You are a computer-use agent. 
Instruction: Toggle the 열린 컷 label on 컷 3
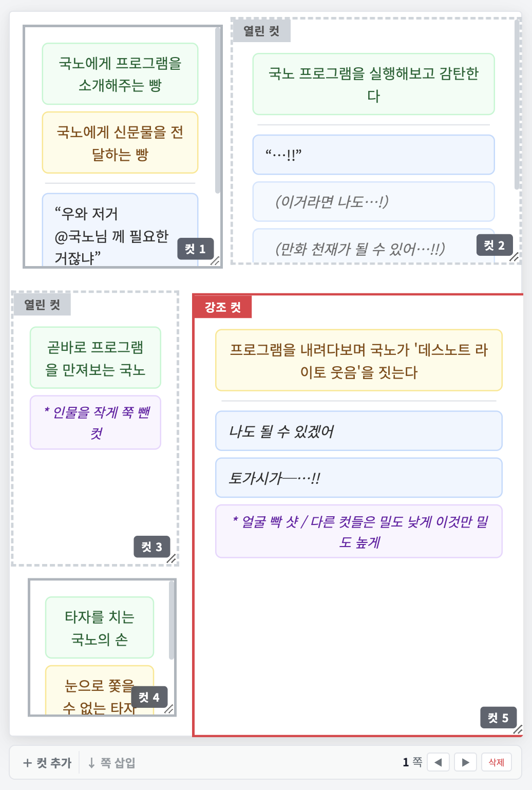click(x=42, y=305)
